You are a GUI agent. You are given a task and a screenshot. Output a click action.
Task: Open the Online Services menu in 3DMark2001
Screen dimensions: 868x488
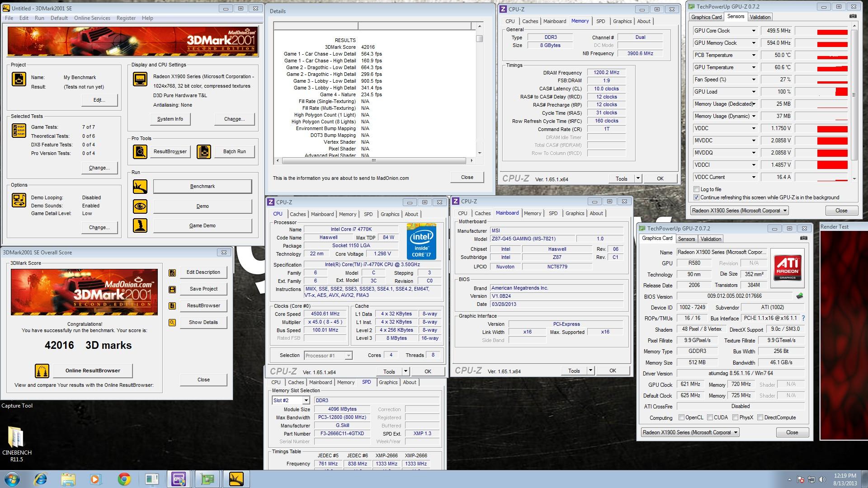coord(92,18)
